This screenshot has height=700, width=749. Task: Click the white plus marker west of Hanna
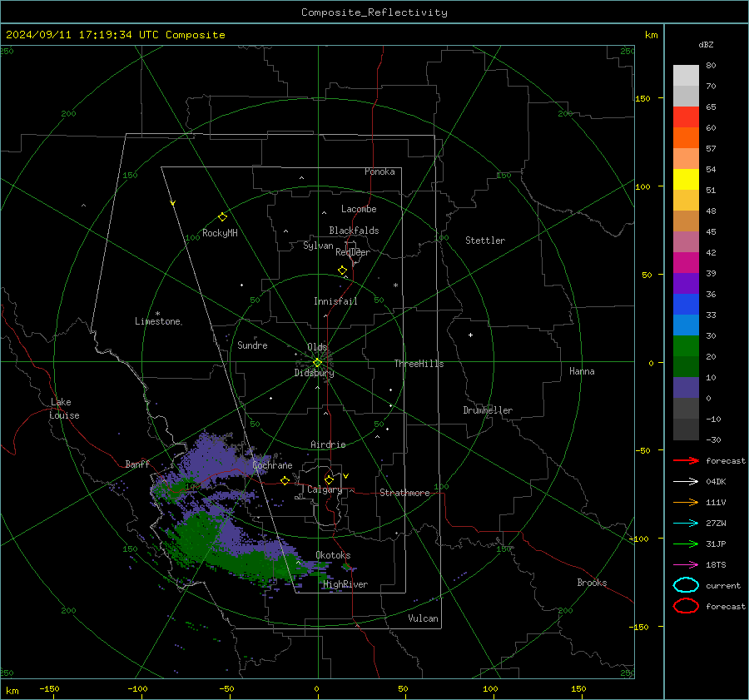[x=470, y=335]
